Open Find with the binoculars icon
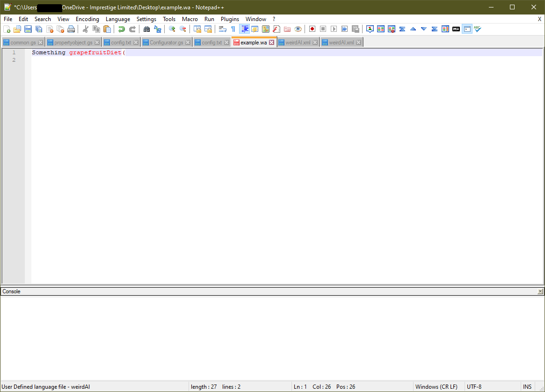545x392 pixels. pyautogui.click(x=146, y=29)
